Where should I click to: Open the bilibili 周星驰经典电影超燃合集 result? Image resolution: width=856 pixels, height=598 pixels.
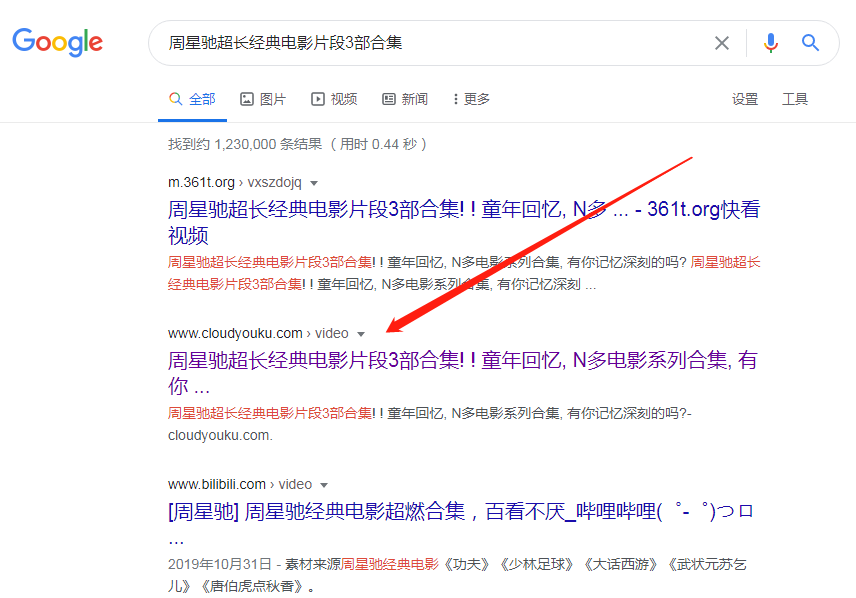(x=461, y=524)
